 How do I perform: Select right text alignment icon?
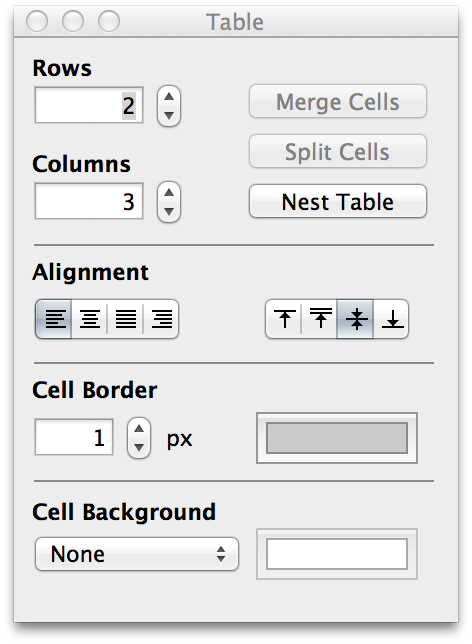(161, 319)
